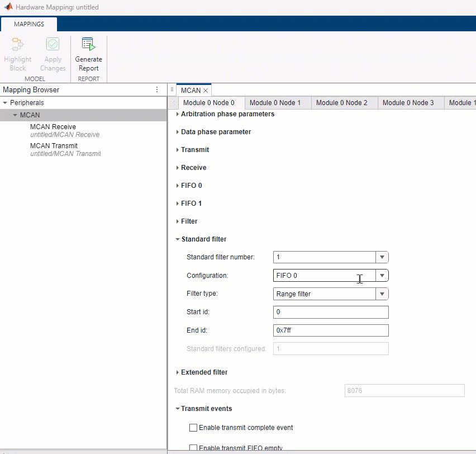Select MCAN Receive in the tree

point(53,126)
